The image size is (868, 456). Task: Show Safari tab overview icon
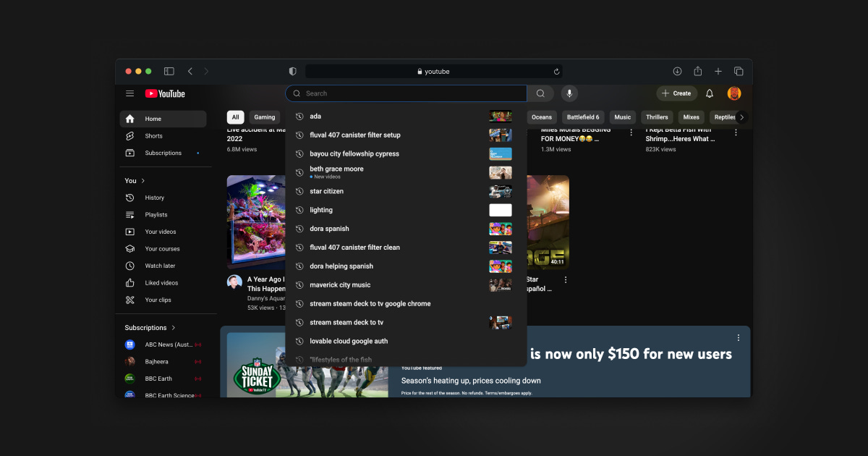(739, 71)
